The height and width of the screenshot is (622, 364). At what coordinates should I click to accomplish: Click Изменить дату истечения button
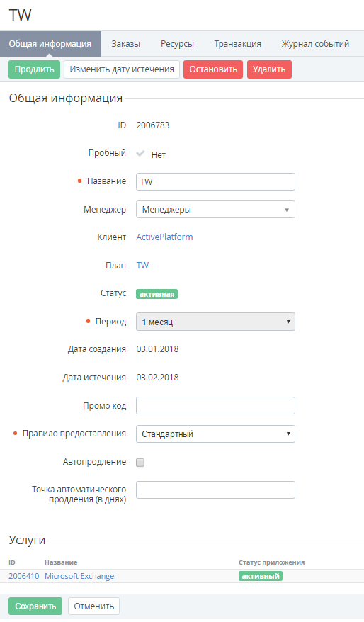pyautogui.click(x=122, y=69)
